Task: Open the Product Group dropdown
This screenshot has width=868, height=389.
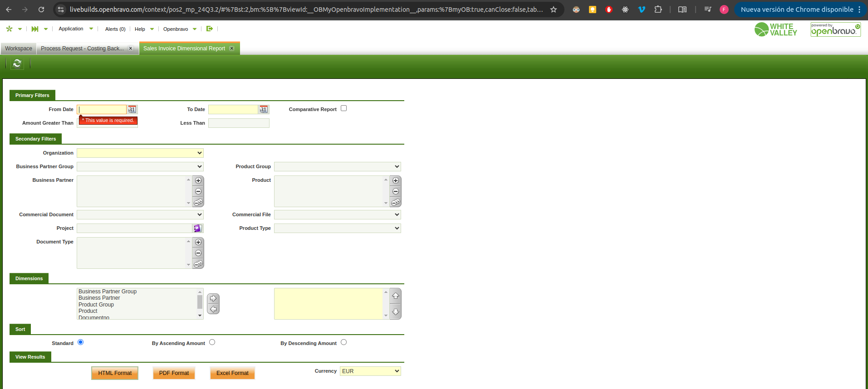Action: [338, 167]
